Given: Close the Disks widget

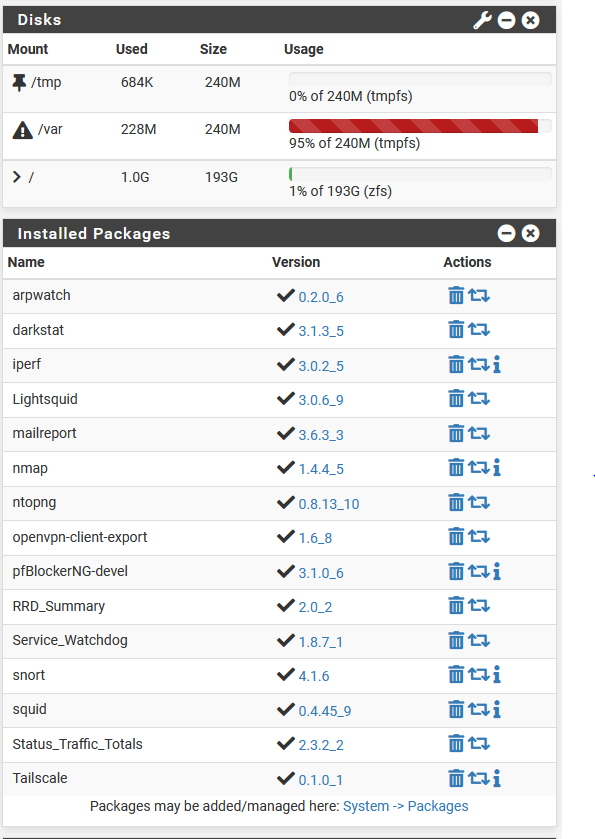Looking at the screenshot, I should [x=530, y=20].
